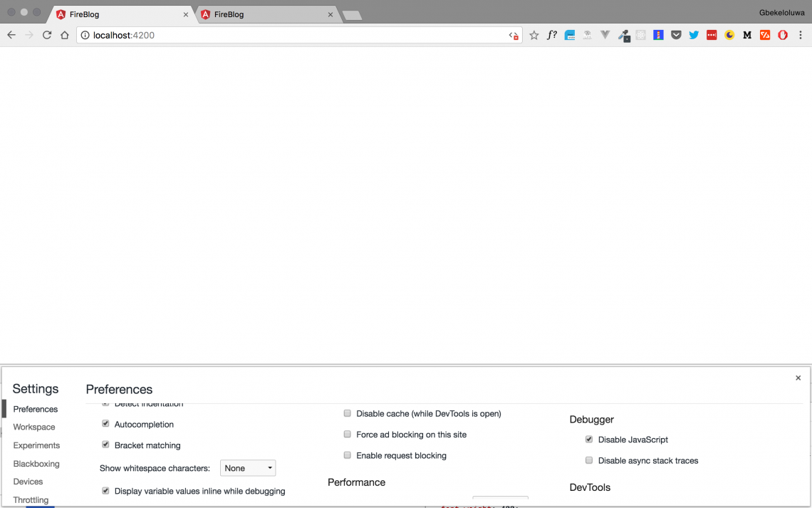
Task: Check Disable async stack traces
Action: 589,460
